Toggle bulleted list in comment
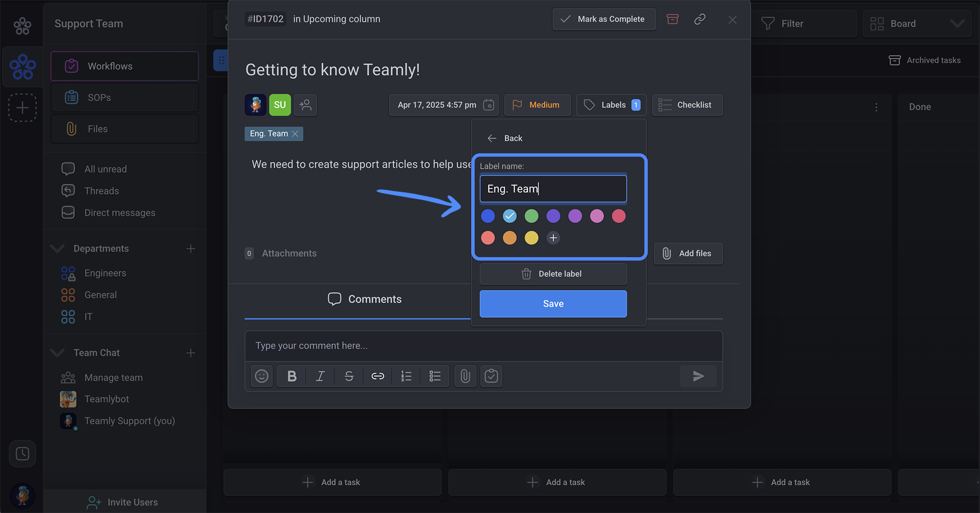980x513 pixels. 435,376
